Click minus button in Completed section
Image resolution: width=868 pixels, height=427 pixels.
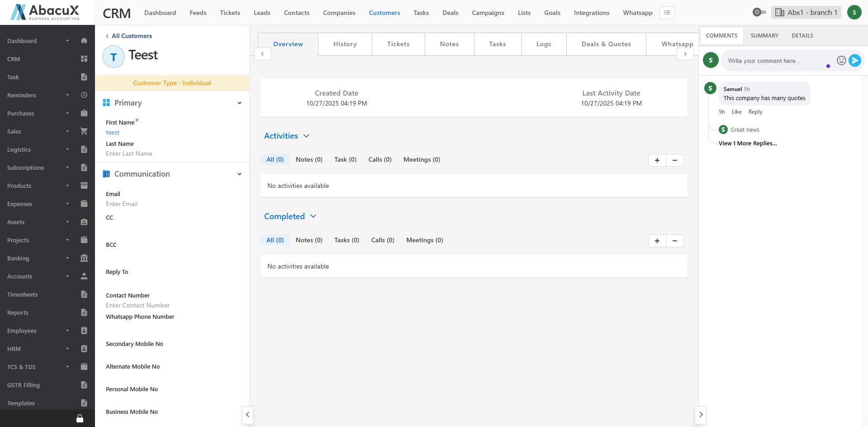tap(674, 241)
